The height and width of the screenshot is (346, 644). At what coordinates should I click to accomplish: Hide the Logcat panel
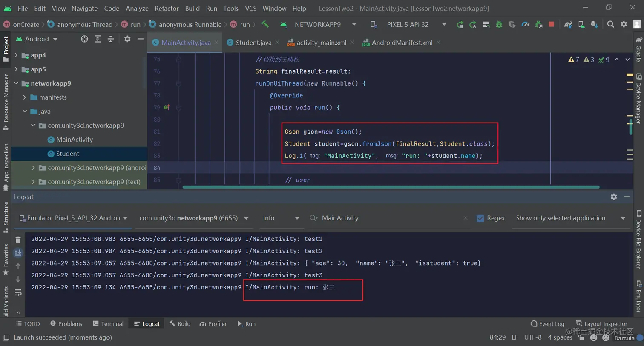[627, 197]
